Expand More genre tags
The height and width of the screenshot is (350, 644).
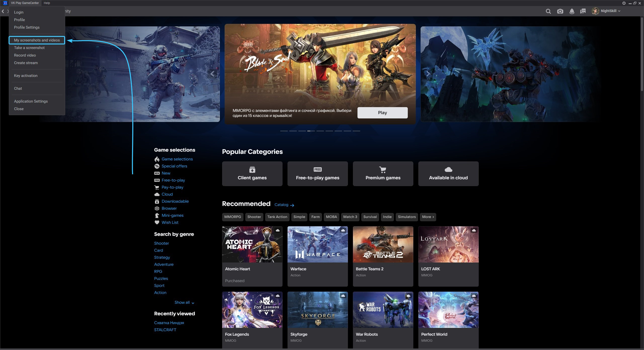pyautogui.click(x=428, y=217)
